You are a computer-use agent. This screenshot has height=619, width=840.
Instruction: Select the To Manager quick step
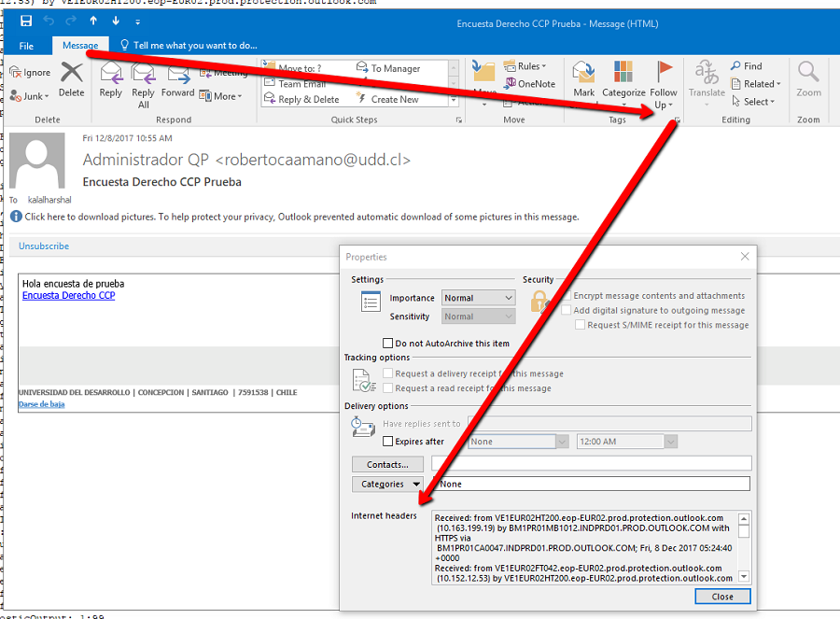point(388,68)
